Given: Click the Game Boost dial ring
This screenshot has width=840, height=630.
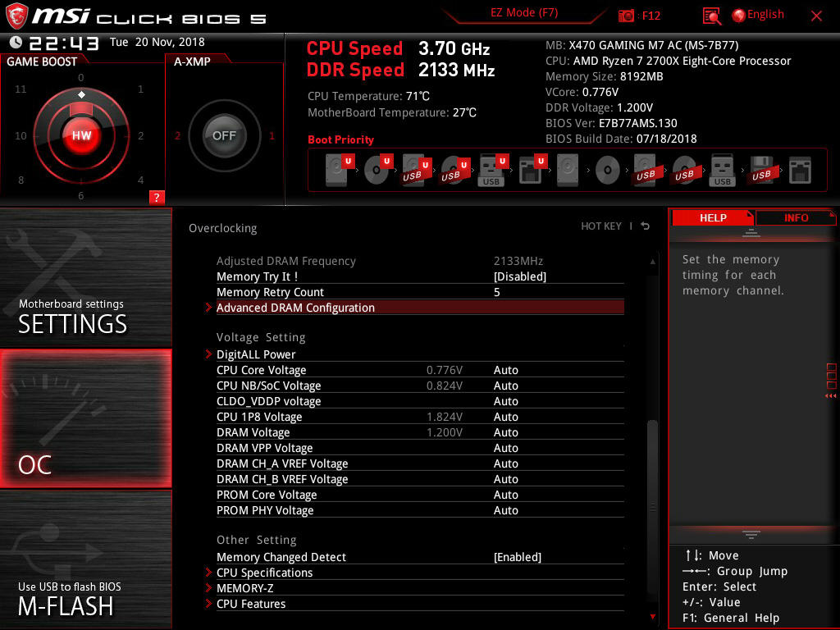Looking at the screenshot, I should [81, 135].
